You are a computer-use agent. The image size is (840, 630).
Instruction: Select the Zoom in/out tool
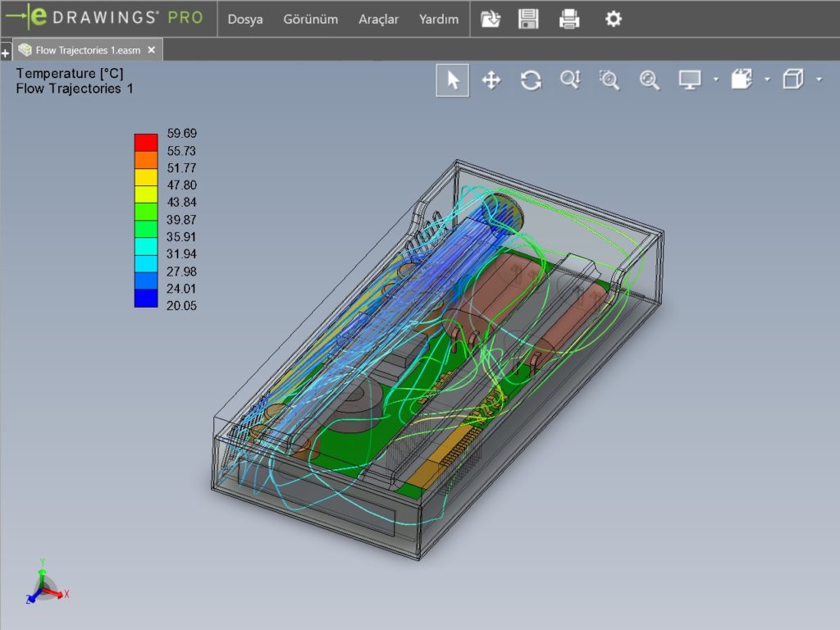pyautogui.click(x=570, y=80)
